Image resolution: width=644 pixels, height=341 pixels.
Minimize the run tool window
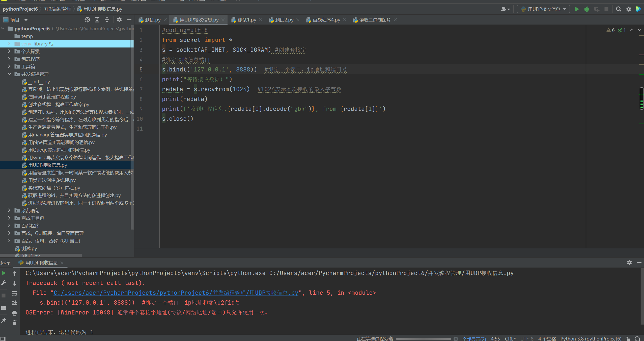[x=639, y=262]
